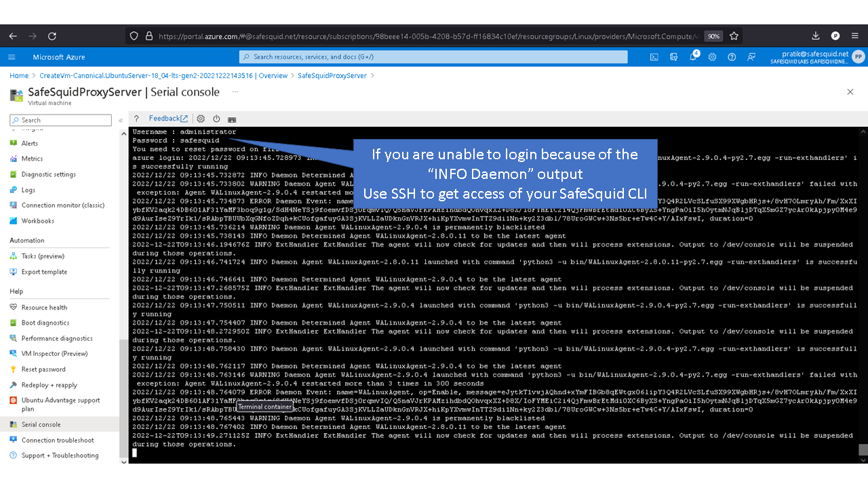Open Ubuntu Advantage support plan
Image resolution: width=868 pixels, height=488 pixels.
click(x=60, y=405)
